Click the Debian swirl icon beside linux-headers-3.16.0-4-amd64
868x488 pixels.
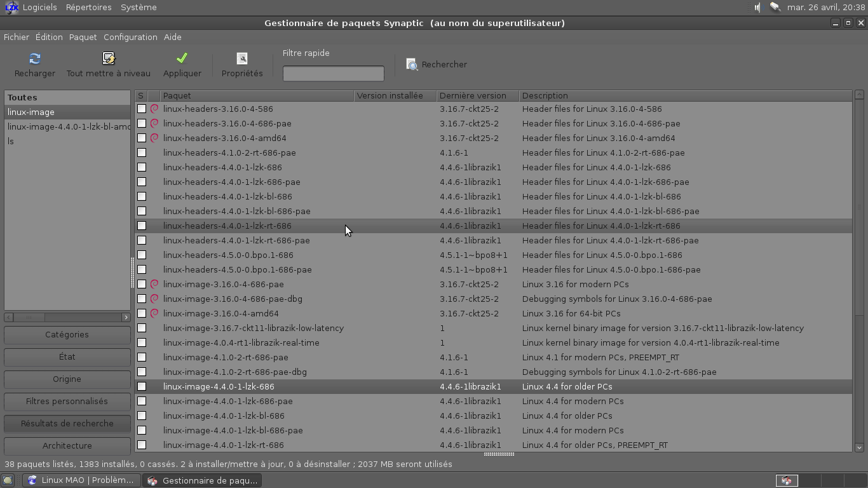(154, 138)
